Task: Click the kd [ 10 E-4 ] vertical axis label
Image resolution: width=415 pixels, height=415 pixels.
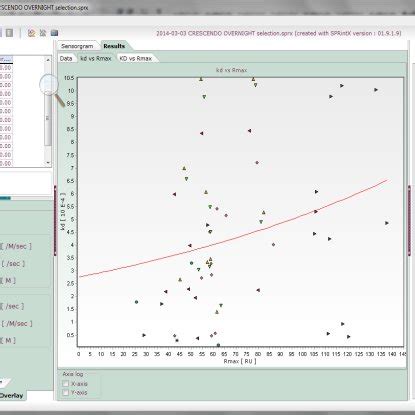Action: (63, 211)
